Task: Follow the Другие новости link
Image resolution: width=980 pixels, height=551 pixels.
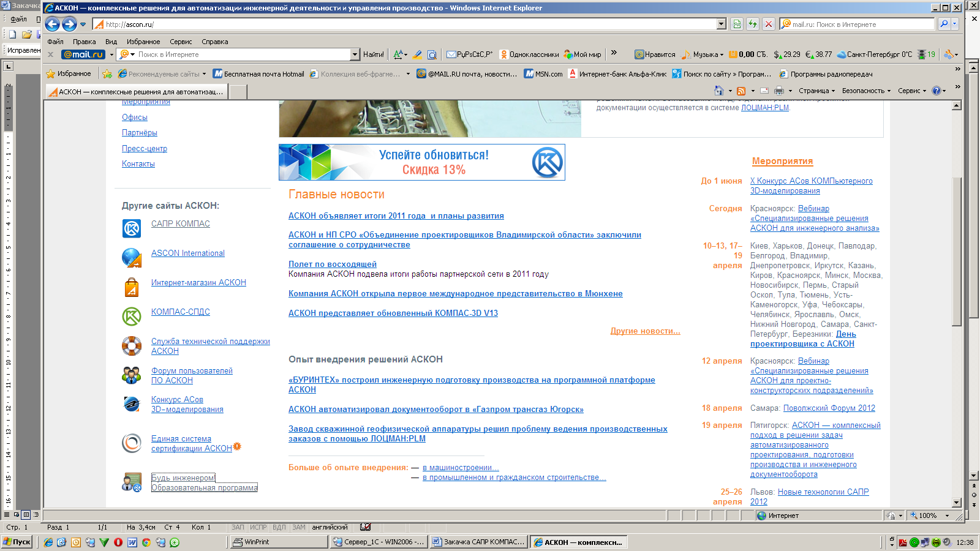Action: [645, 331]
